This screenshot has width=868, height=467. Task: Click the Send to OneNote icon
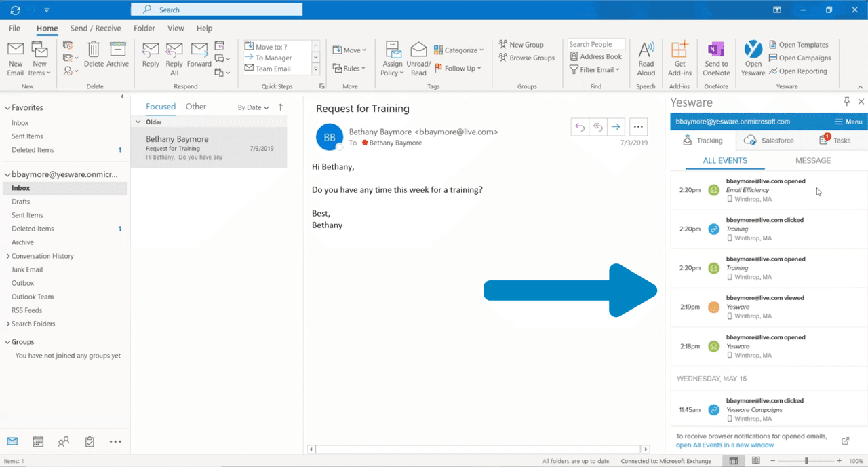[715, 57]
